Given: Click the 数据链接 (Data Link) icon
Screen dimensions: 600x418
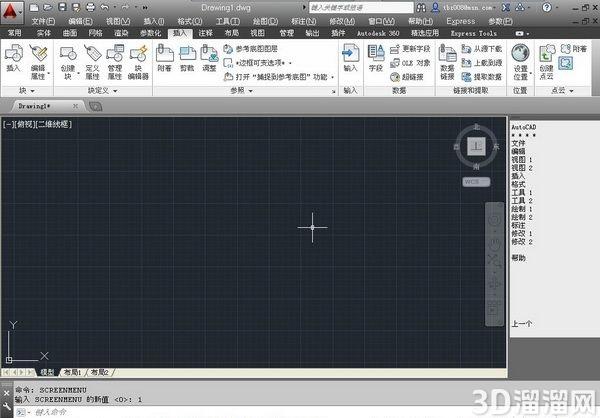Looking at the screenshot, I should click(x=447, y=62).
